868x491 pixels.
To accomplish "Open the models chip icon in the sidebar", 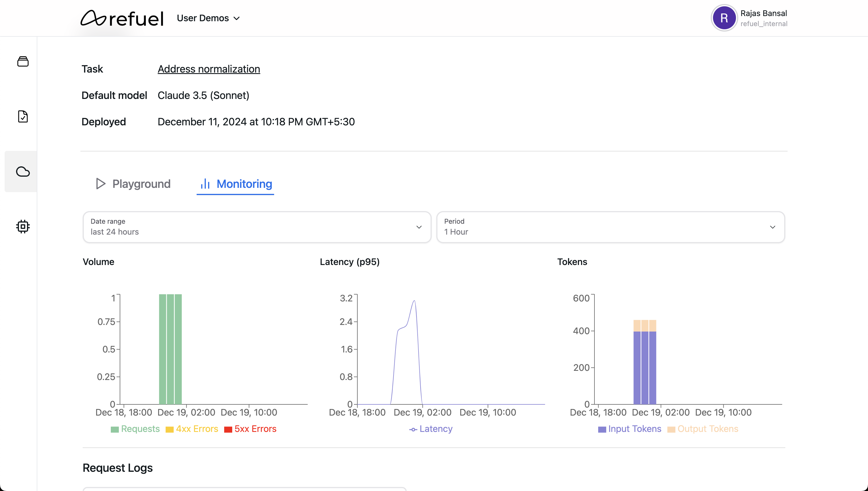I will (x=23, y=227).
